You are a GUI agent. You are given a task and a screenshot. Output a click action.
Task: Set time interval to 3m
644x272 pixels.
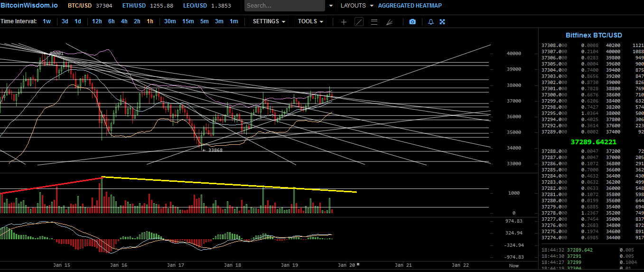pos(219,21)
